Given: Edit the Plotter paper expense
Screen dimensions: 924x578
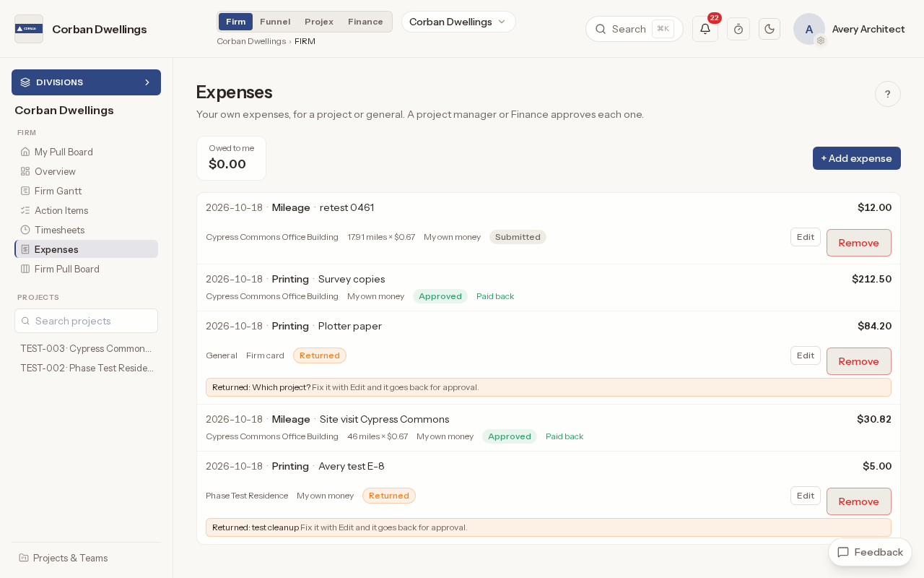Looking at the screenshot, I should click(x=806, y=355).
